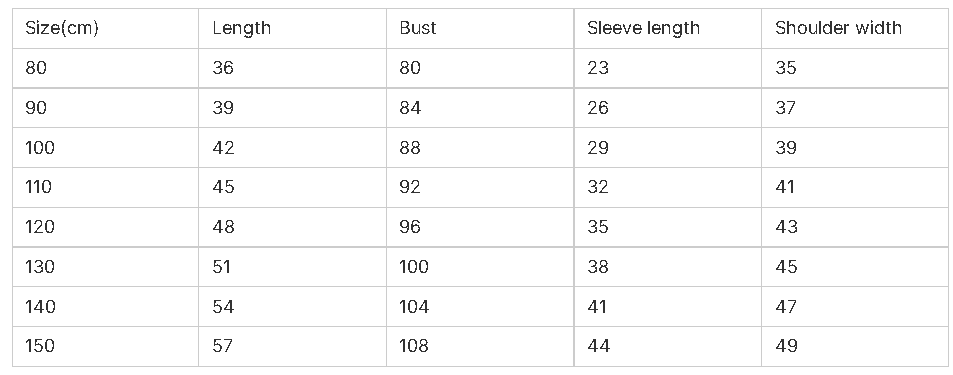Select shoulder width value 49
953x375 pixels.
pos(855,346)
